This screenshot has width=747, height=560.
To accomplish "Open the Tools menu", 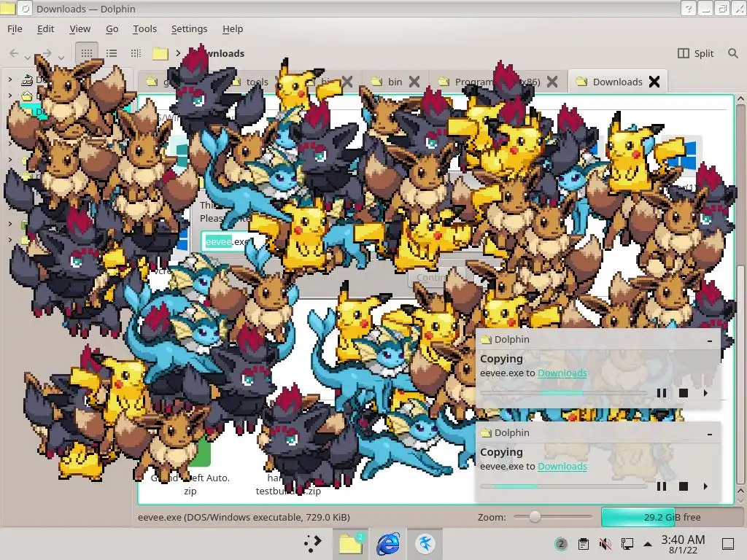I will pyautogui.click(x=145, y=28).
